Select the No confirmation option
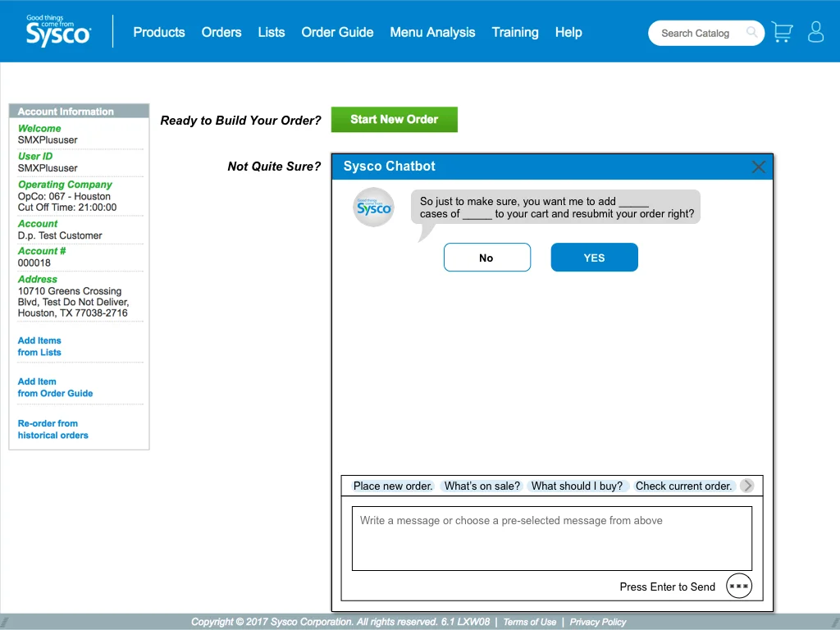Screen dimensions: 840x630 (x=487, y=257)
